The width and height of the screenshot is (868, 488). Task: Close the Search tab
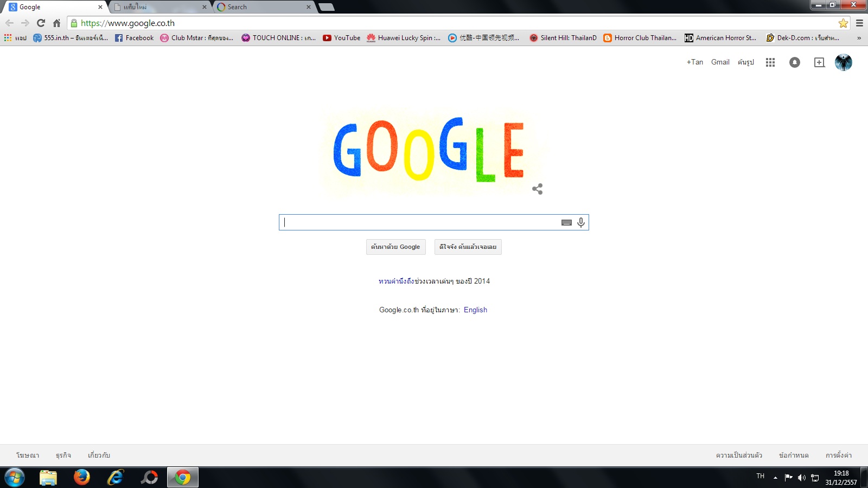309,7
